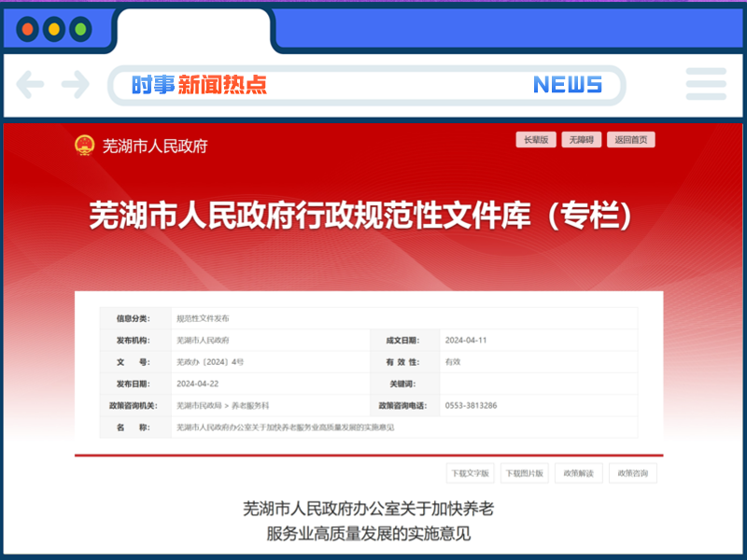Click the NEWS label in the address bar
Screen dimensions: 747x560
570,85
